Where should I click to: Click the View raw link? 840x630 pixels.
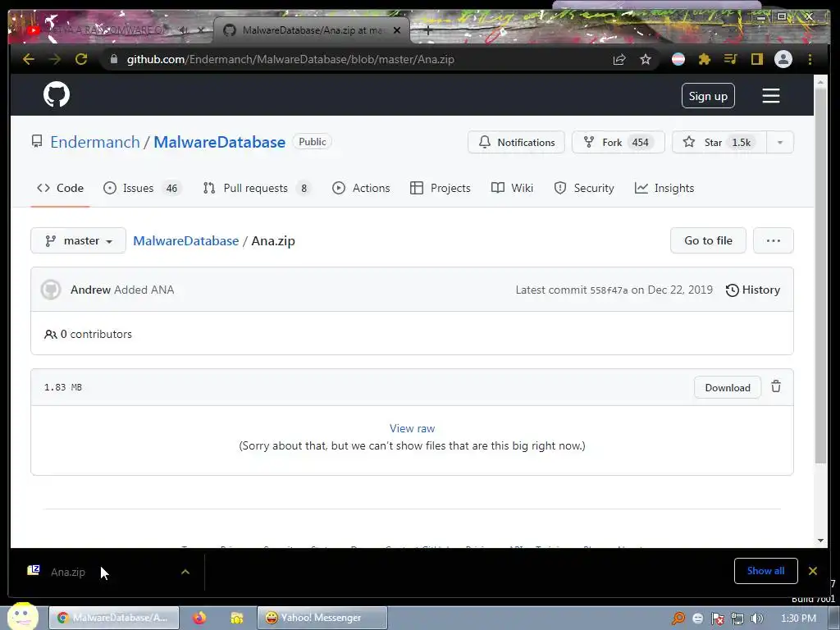tap(412, 428)
